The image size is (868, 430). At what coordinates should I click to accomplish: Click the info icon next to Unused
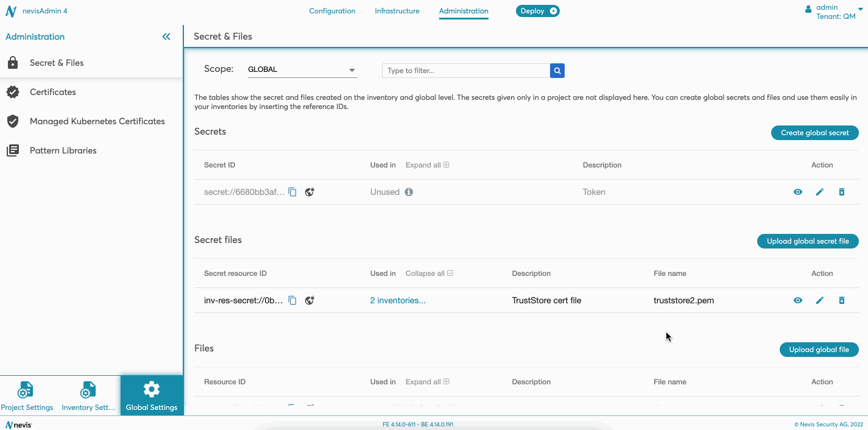[x=409, y=192]
